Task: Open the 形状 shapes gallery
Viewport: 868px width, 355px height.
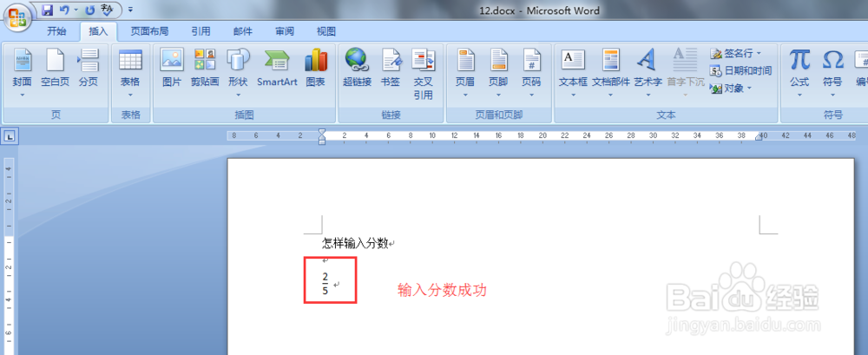Action: (238, 73)
